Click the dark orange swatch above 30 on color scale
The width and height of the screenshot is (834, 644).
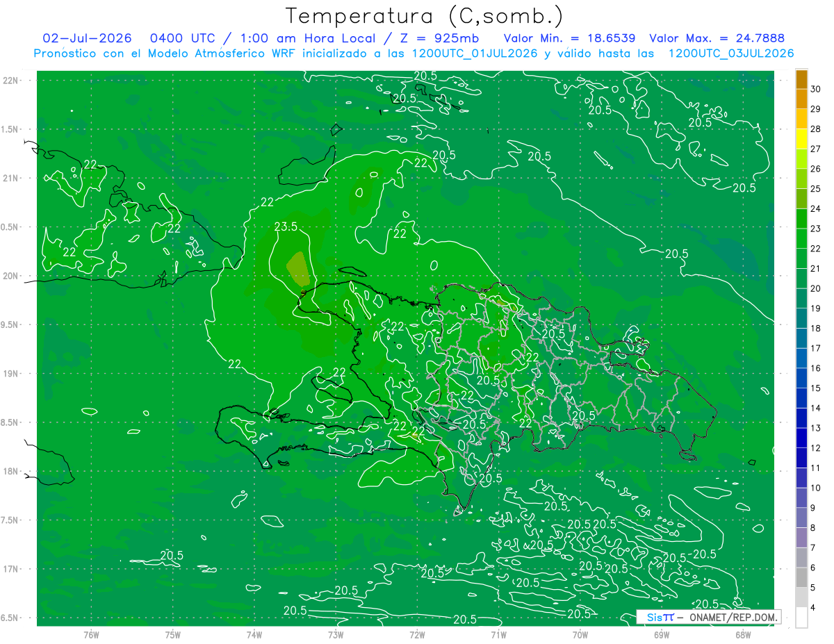click(x=801, y=79)
